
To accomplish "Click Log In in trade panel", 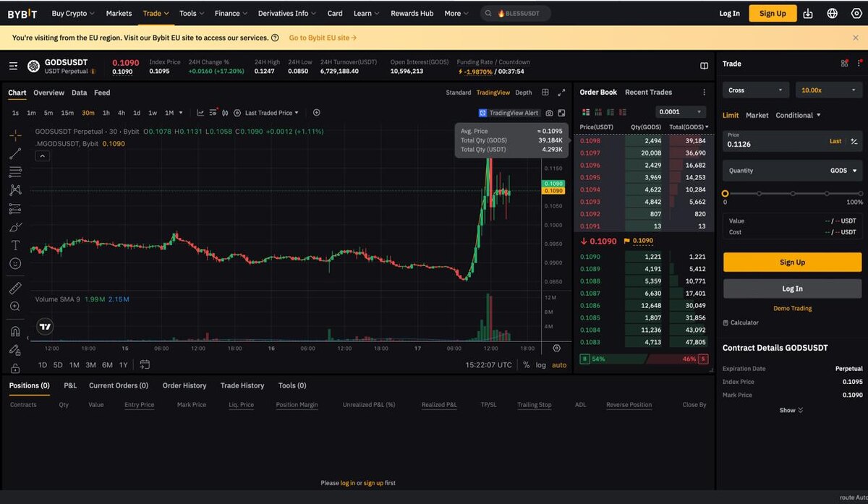I will (792, 289).
